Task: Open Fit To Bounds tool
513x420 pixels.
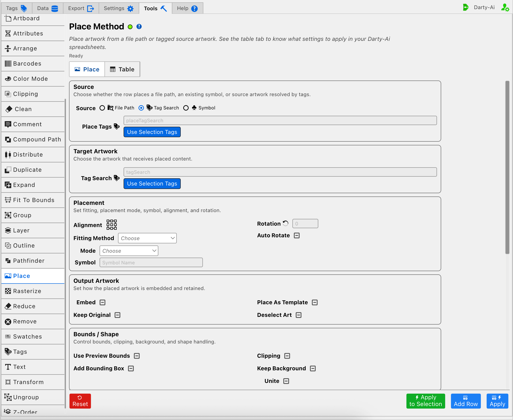Action: click(x=33, y=200)
